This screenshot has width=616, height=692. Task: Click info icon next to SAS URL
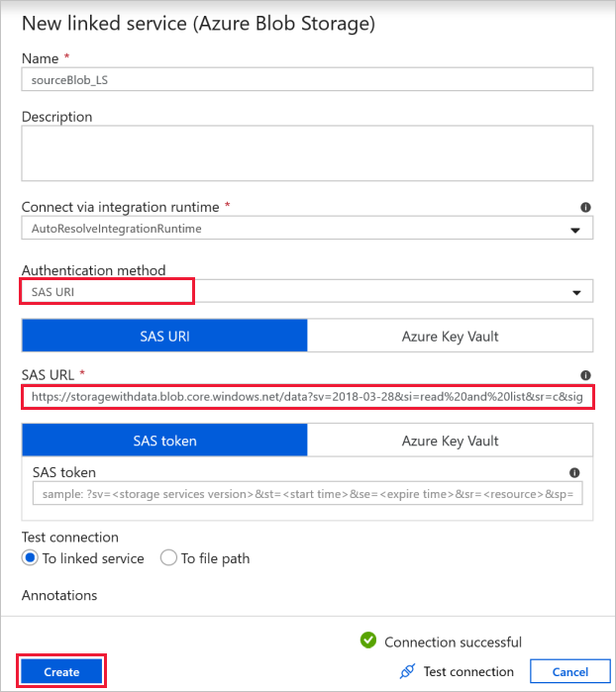(585, 376)
